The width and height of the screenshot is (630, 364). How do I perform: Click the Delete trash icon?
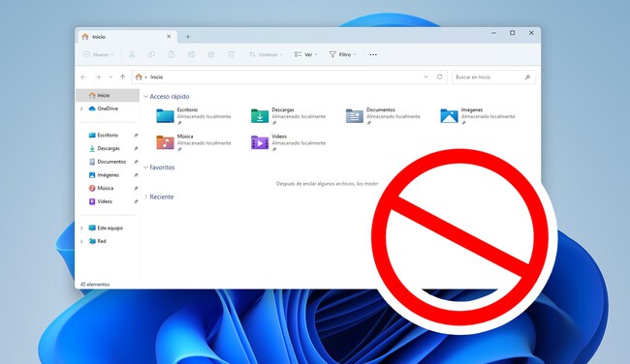[x=231, y=54]
